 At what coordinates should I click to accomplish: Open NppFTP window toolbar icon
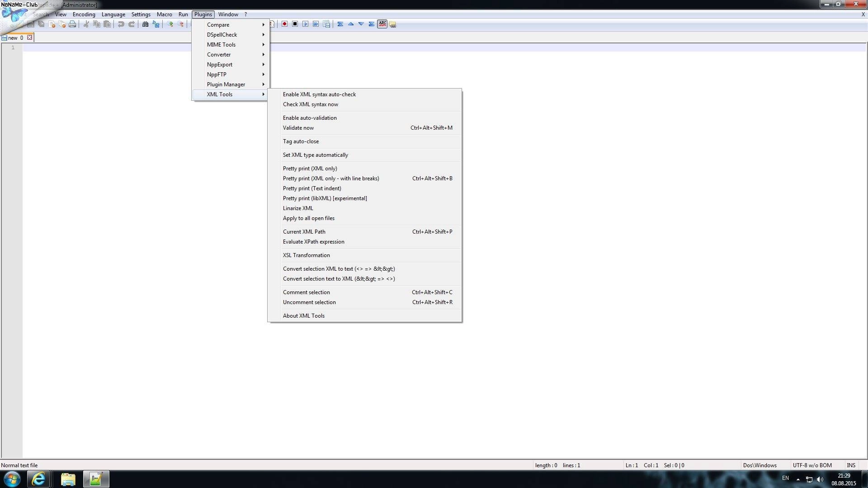click(393, 24)
